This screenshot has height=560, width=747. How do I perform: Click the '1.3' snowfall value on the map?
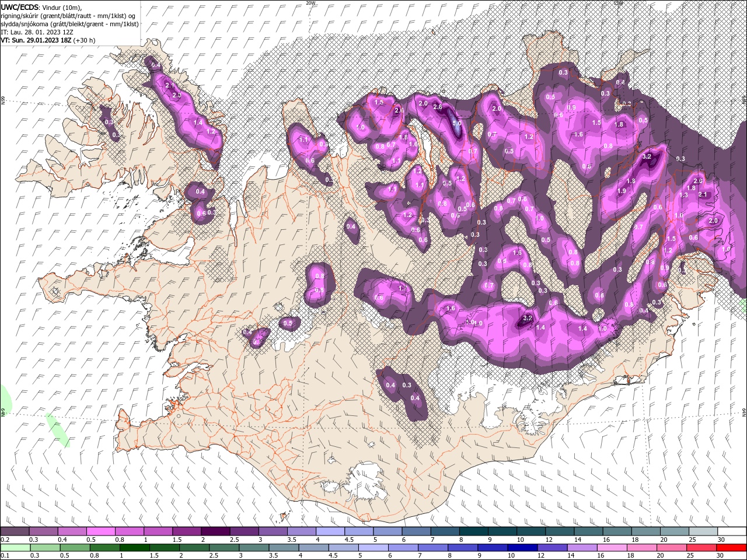coord(684,195)
